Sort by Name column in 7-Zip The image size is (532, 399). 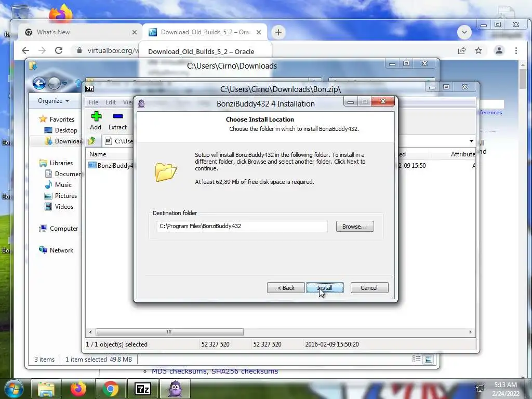pyautogui.click(x=98, y=154)
